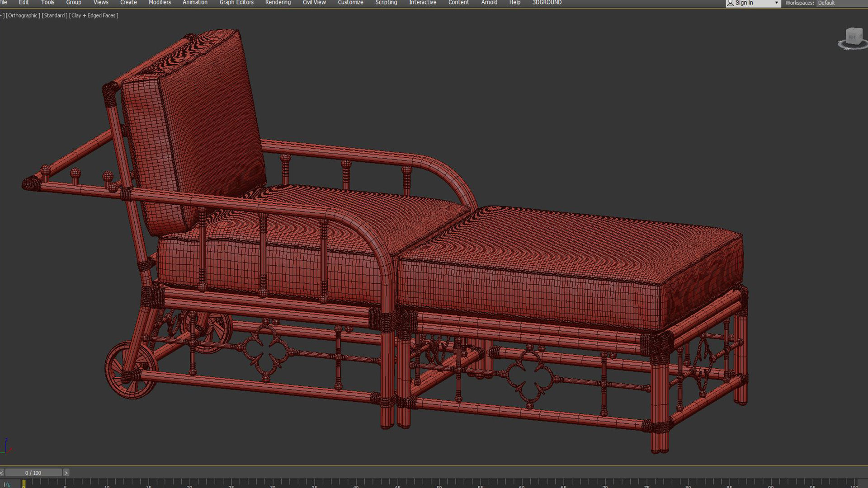Open the Clay + Edged Faces display menu

tap(94, 15)
